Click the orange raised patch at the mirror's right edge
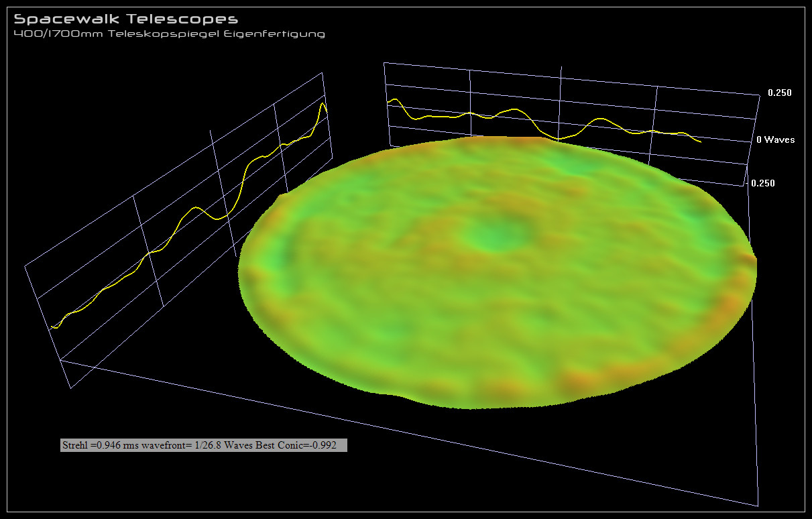 point(741,258)
